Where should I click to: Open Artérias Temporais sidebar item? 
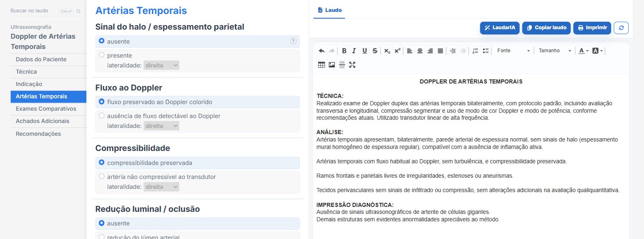click(x=48, y=97)
